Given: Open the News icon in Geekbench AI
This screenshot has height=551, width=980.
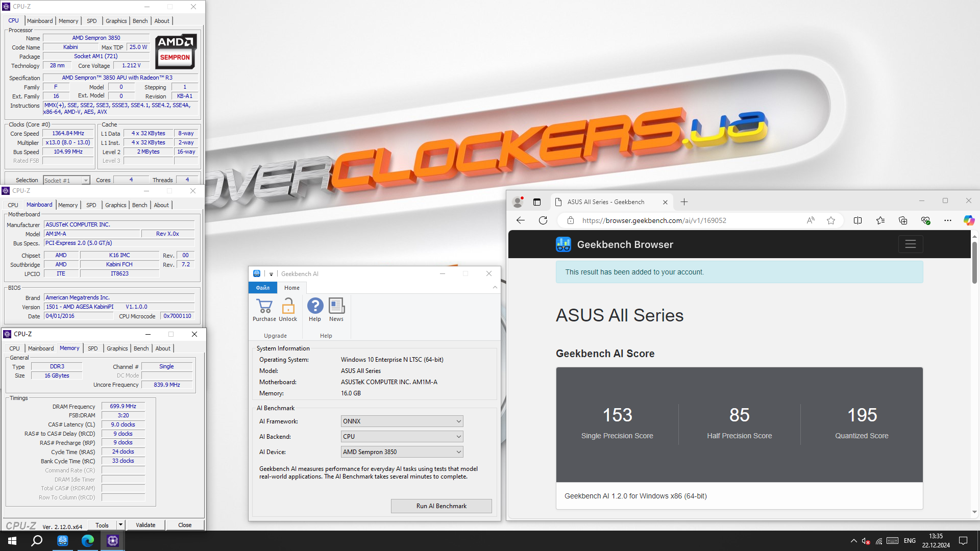Looking at the screenshot, I should click(336, 306).
